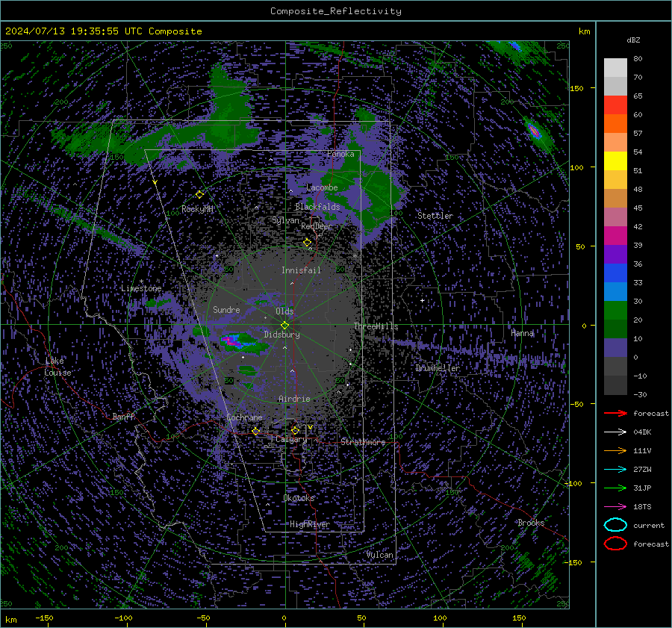Click the RockyMH label

click(197, 209)
